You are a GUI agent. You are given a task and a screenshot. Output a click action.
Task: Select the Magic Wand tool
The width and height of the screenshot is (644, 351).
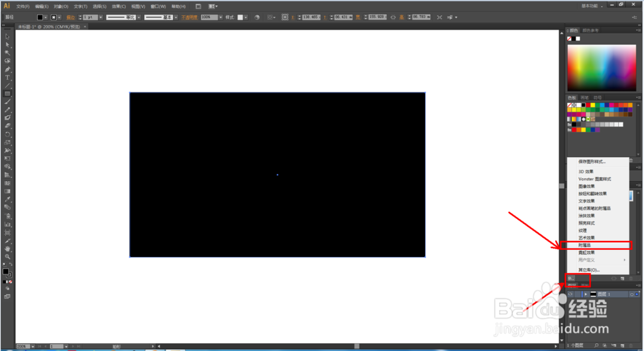(x=7, y=53)
